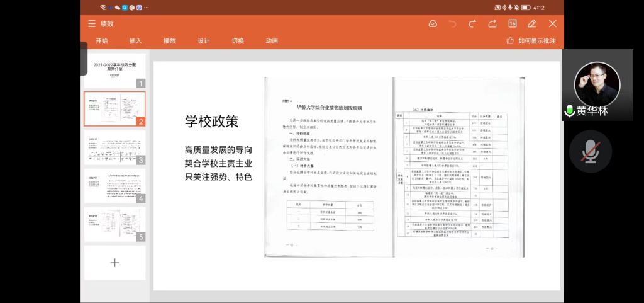This screenshot has width=644, height=303.
Task: Select the 设计 tab
Action: [204, 41]
